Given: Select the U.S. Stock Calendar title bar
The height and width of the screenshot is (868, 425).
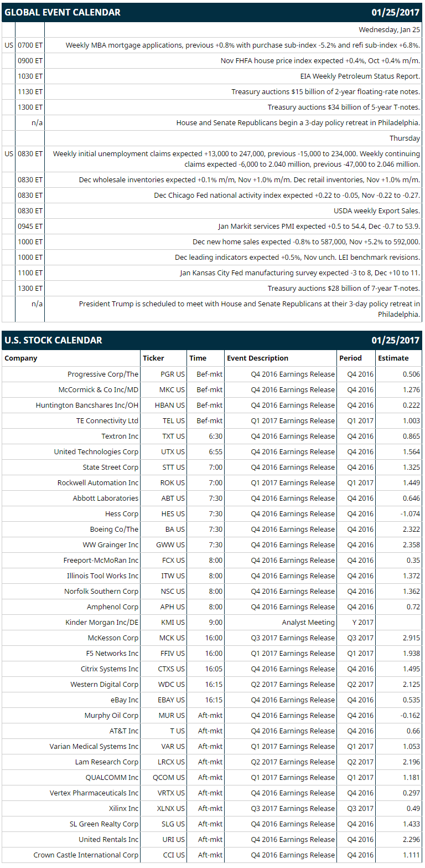Looking at the screenshot, I should pyautogui.click(x=212, y=340).
